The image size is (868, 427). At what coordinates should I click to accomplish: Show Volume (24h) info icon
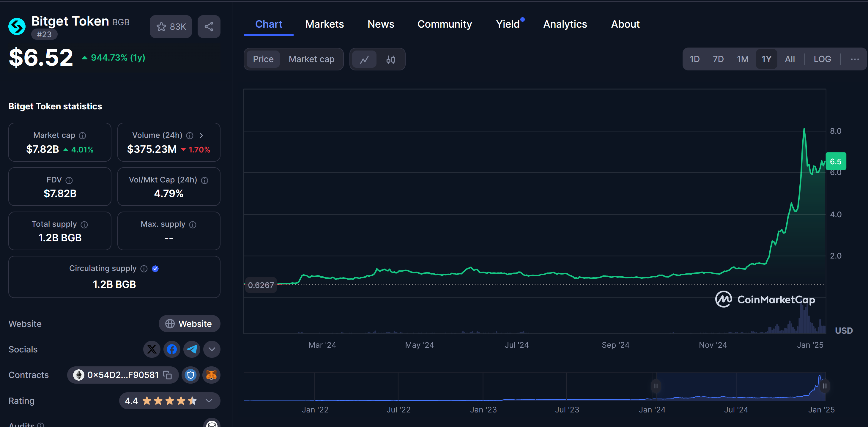(x=190, y=135)
